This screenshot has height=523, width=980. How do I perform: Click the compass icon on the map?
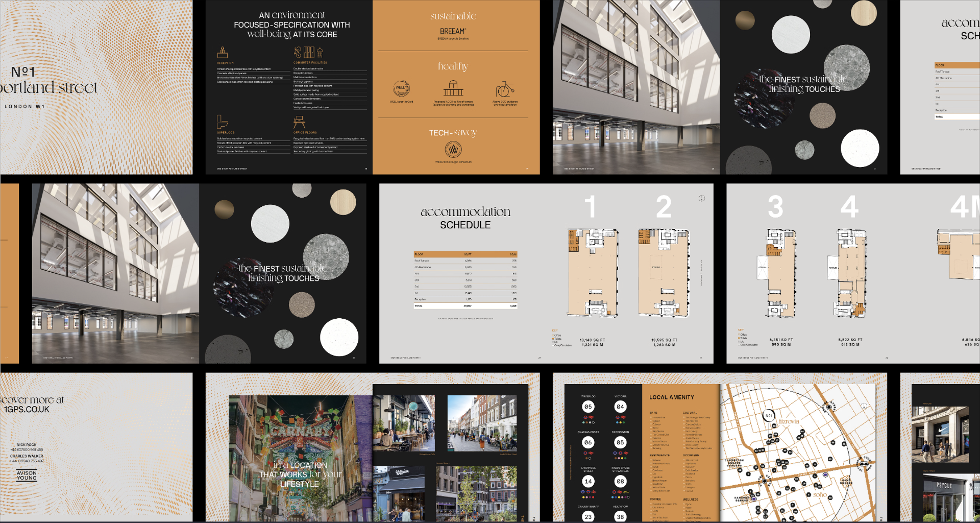pos(864,406)
